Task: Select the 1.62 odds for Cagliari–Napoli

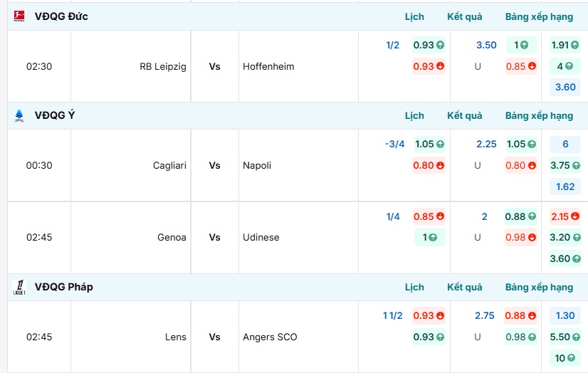Action: point(565,186)
